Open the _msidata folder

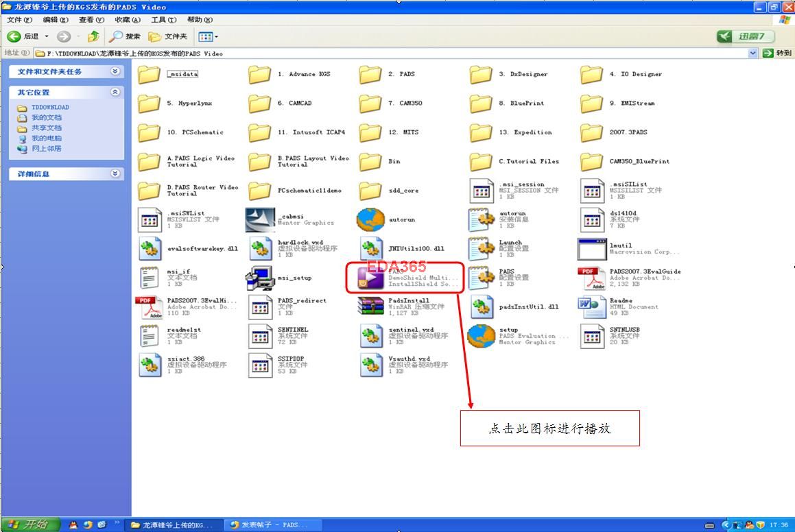point(168,74)
